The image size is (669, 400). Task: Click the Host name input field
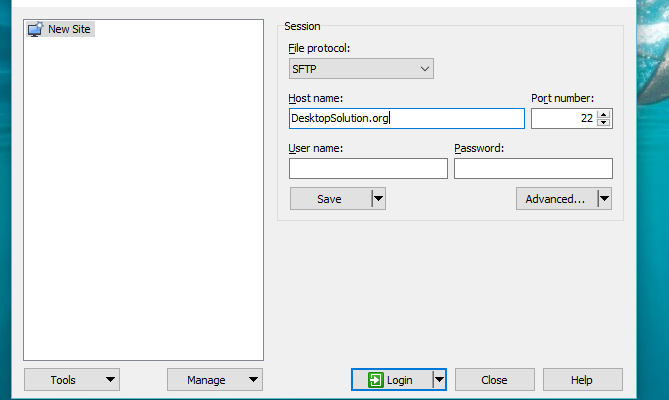(406, 118)
